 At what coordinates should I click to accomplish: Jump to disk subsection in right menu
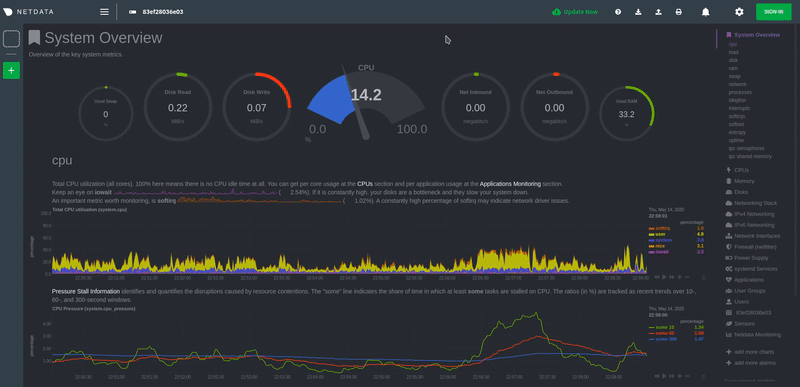point(733,60)
